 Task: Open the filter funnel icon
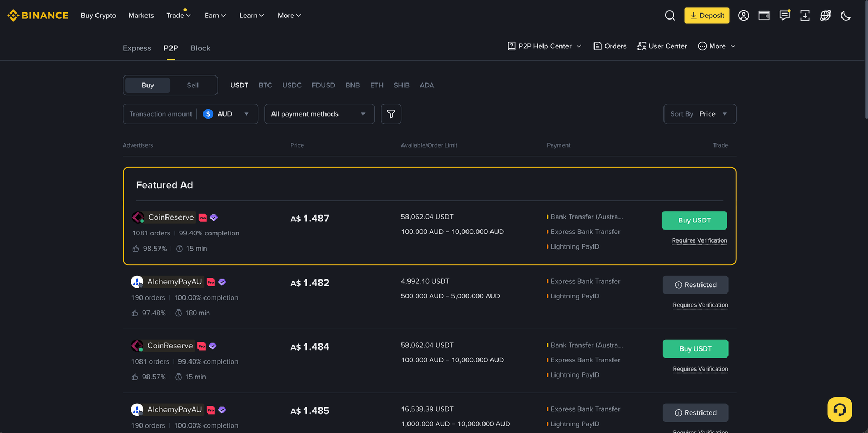[391, 114]
